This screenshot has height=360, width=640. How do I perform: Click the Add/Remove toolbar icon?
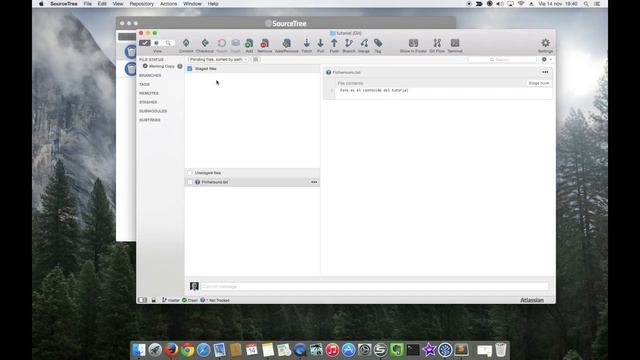click(287, 43)
